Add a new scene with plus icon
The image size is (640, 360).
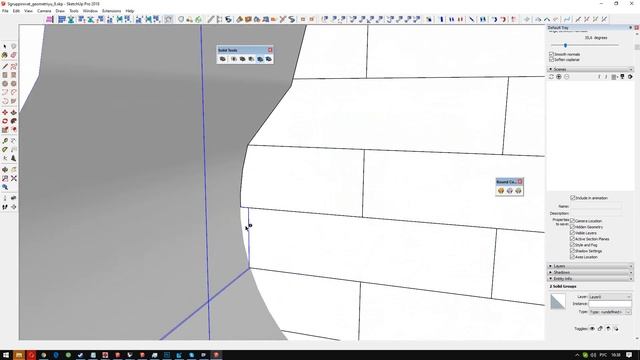coord(559,77)
